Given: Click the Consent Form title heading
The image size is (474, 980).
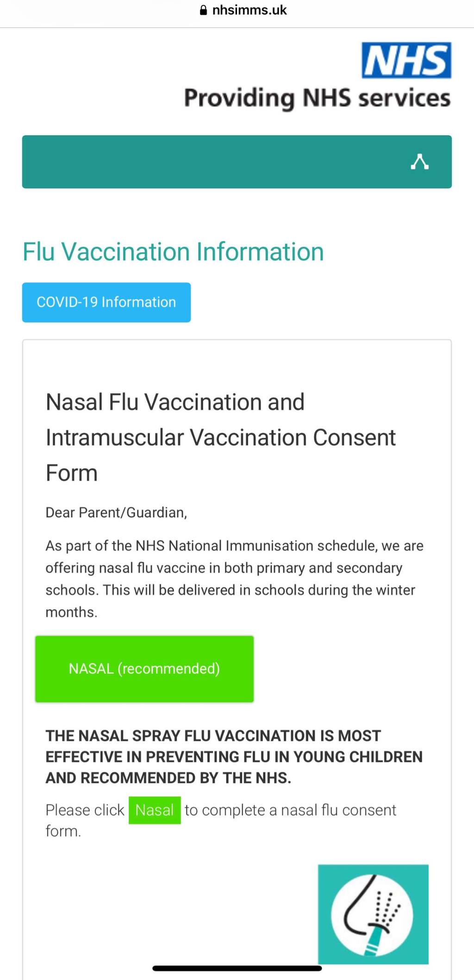Looking at the screenshot, I should click(x=221, y=437).
